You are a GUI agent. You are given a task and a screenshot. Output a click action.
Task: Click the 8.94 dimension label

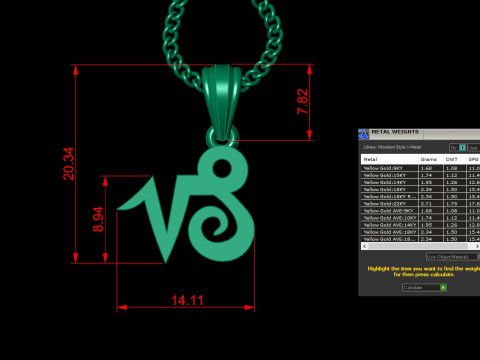click(x=98, y=219)
